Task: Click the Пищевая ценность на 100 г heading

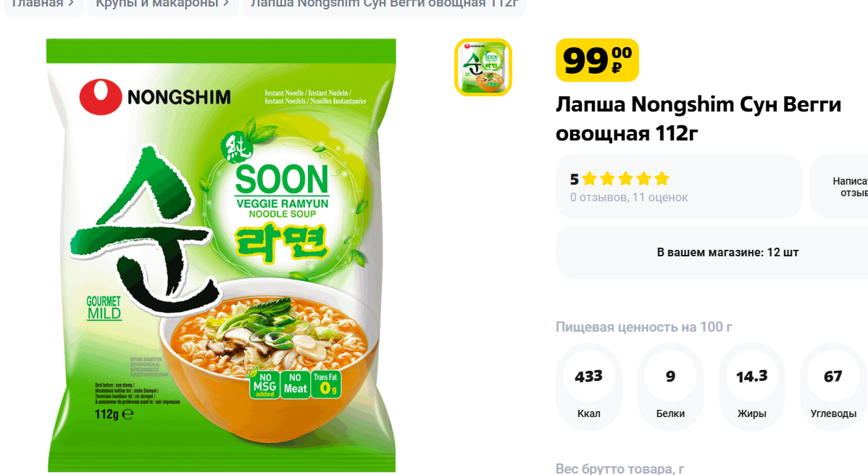Action: (x=644, y=327)
